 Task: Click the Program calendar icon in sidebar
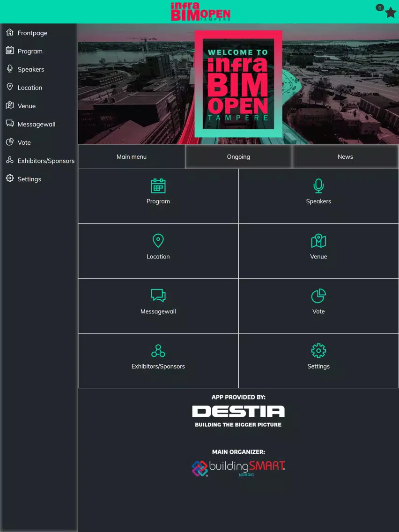pos(10,51)
